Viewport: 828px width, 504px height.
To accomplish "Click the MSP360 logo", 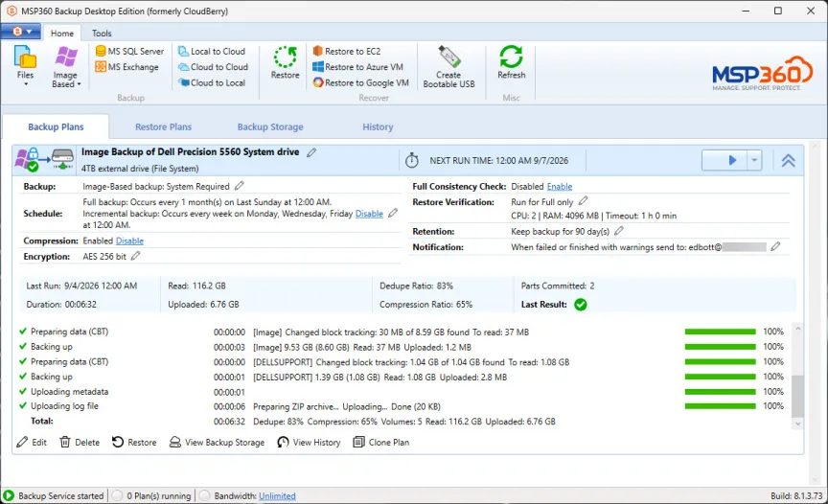I will [x=762, y=73].
